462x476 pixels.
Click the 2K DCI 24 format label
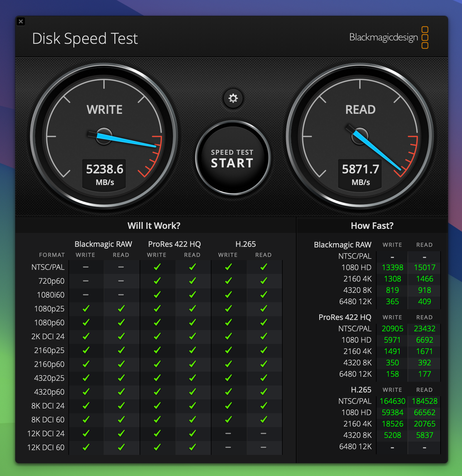coord(48,336)
